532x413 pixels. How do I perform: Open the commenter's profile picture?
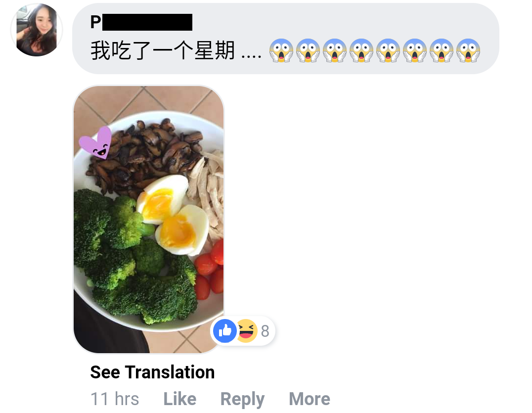click(37, 30)
